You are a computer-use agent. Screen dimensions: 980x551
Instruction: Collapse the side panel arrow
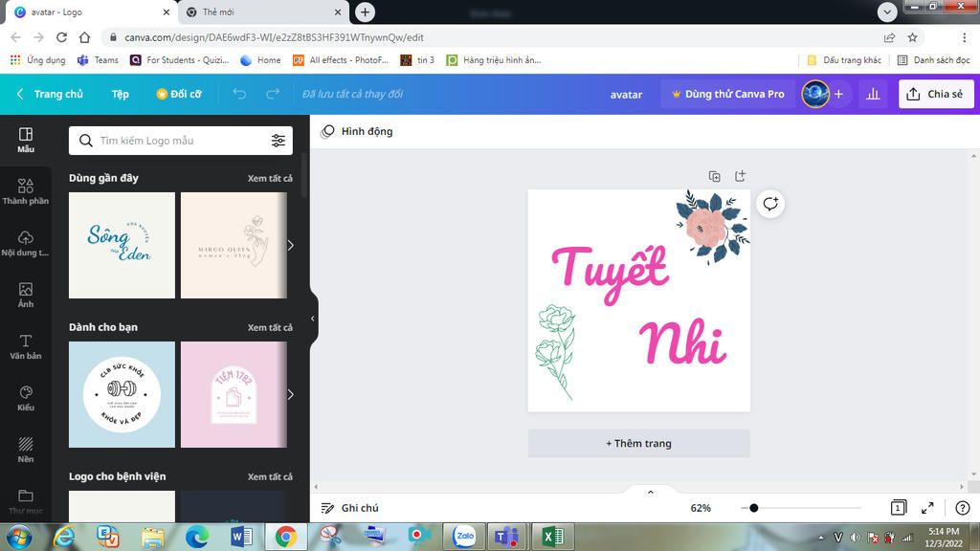(313, 319)
